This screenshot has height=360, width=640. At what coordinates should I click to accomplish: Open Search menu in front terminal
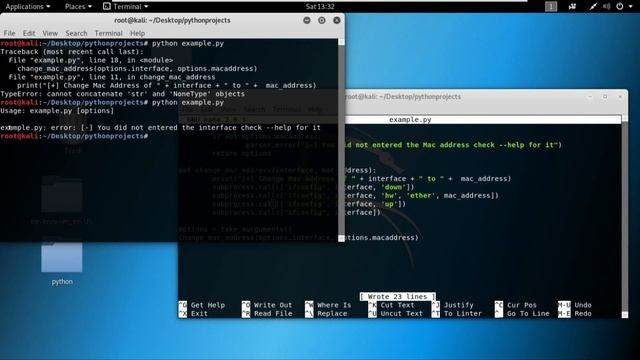pos(76,33)
